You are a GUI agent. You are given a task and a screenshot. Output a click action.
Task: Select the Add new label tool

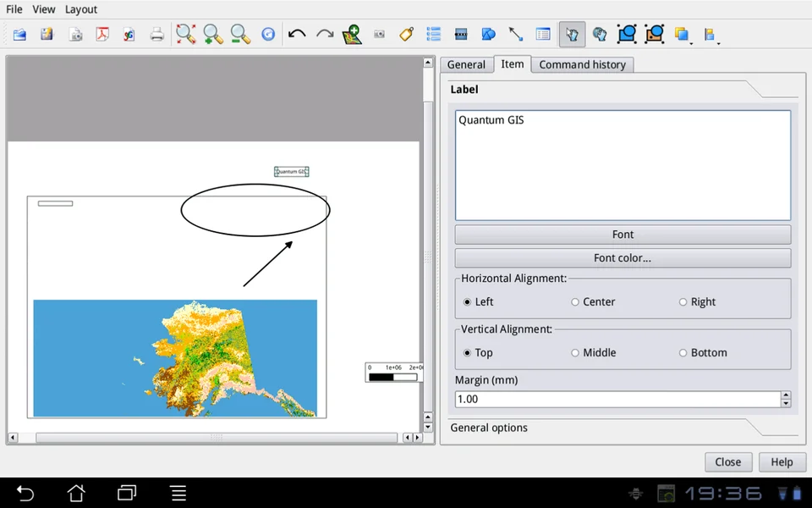[406, 34]
